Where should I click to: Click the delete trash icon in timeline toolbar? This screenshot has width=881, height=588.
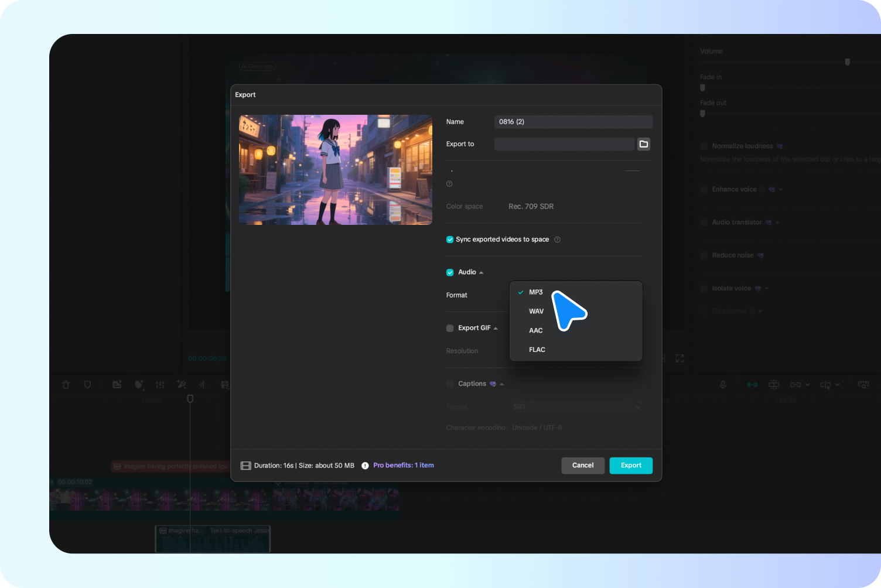[66, 385]
